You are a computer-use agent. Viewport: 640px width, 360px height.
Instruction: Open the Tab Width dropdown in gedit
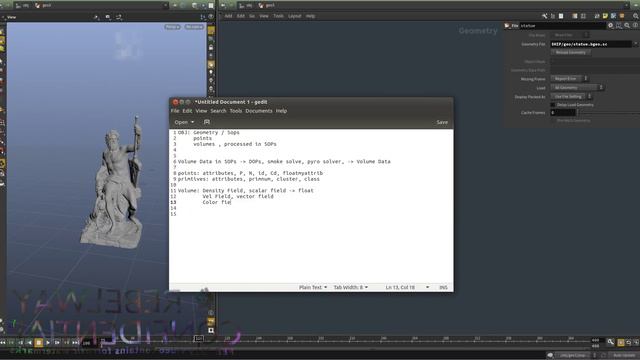pos(351,287)
